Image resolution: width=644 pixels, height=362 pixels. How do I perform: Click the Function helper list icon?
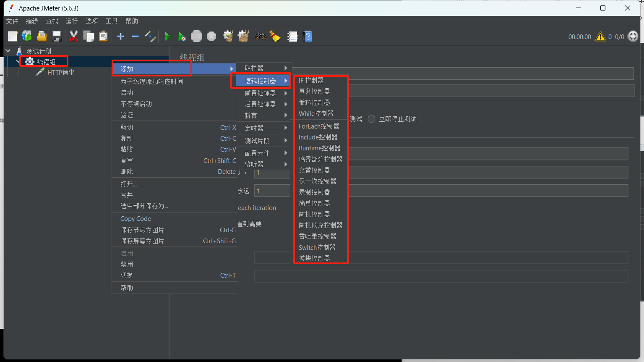pyautogui.click(x=292, y=37)
